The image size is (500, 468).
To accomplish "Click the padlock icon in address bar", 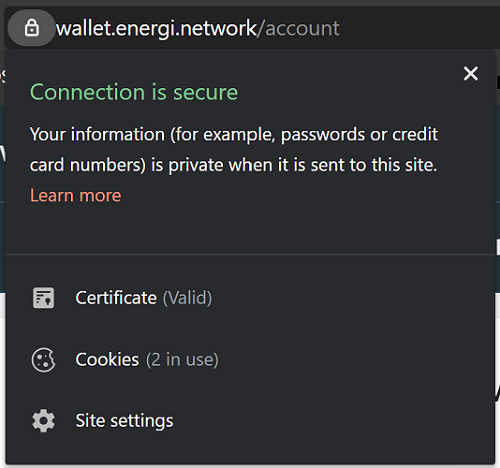I will click(32, 28).
